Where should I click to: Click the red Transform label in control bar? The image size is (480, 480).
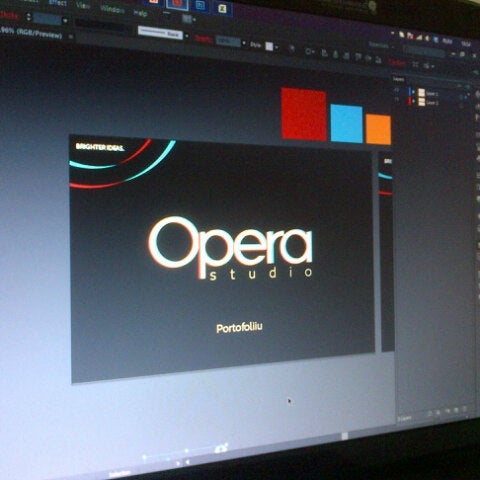397,63
